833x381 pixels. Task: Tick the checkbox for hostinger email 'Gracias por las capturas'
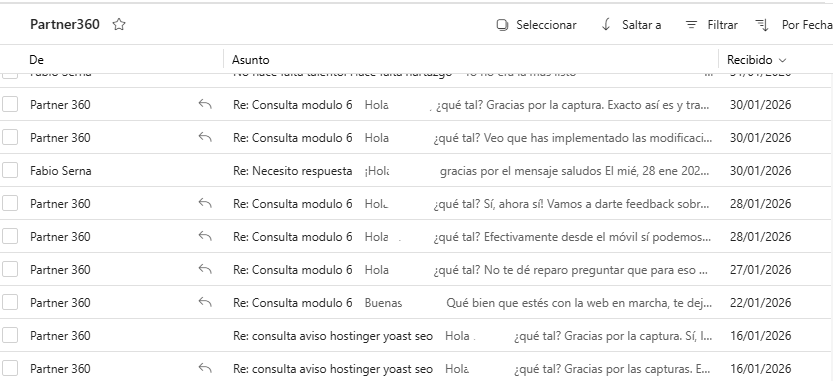point(10,368)
